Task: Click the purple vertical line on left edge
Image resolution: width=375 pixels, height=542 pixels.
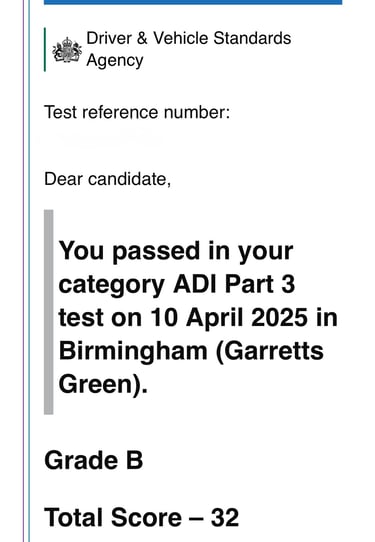Action: click(24, 271)
